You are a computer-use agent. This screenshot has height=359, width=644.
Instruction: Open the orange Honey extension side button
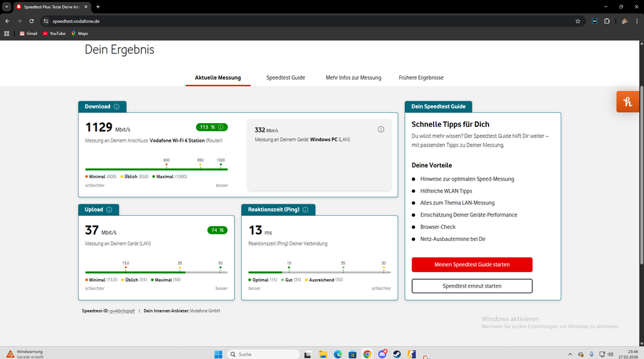pyautogui.click(x=628, y=101)
